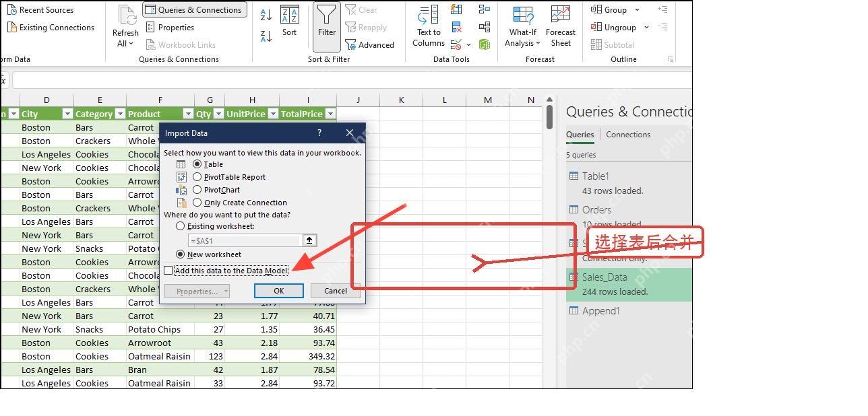
Task: Open Category column filter dropdown
Action: click(120, 114)
